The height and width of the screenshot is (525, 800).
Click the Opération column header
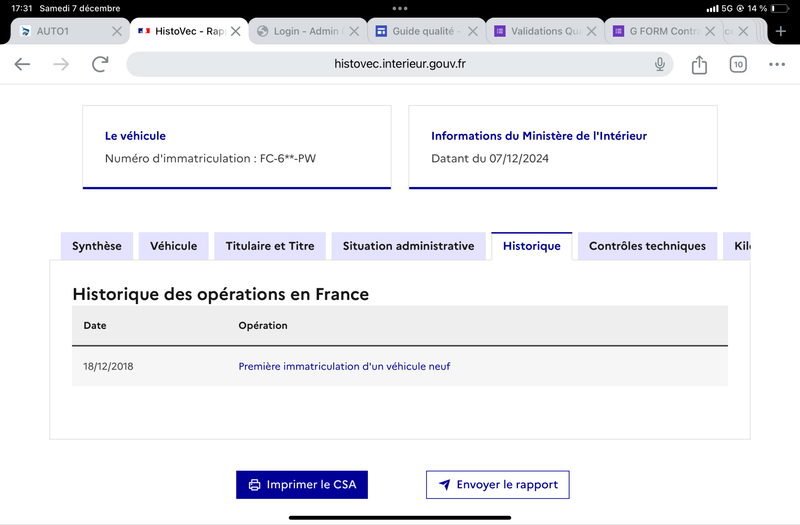(263, 326)
